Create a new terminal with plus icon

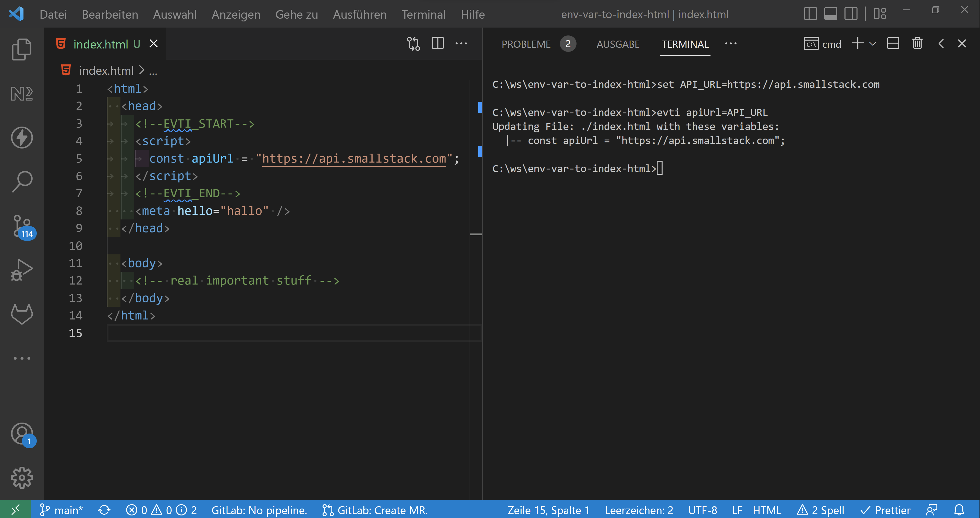pyautogui.click(x=857, y=43)
